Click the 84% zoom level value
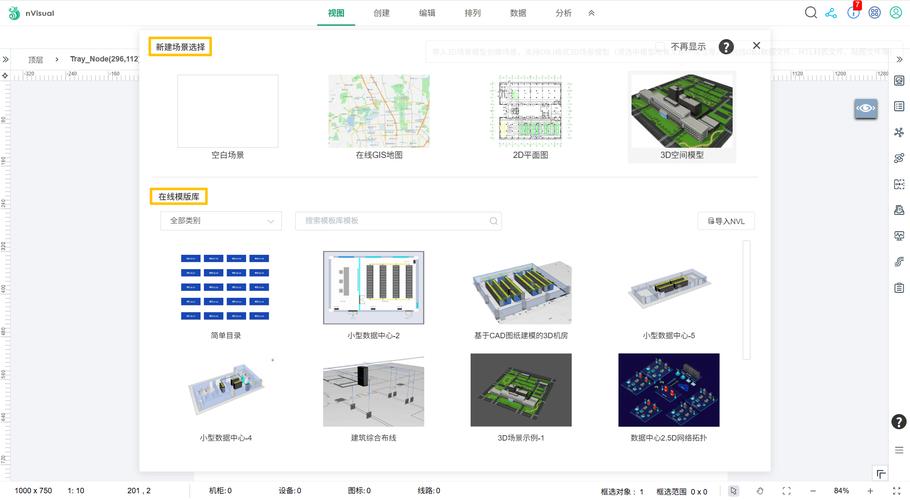This screenshot has height=500, width=910. pos(841,491)
